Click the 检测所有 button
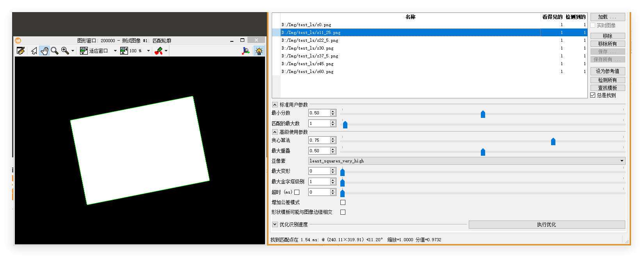 608,80
